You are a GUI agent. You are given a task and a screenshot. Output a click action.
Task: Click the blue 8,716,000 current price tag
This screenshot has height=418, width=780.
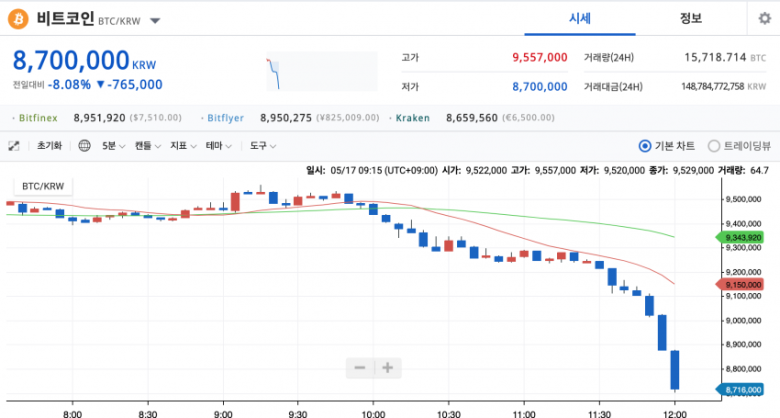[x=745, y=388]
